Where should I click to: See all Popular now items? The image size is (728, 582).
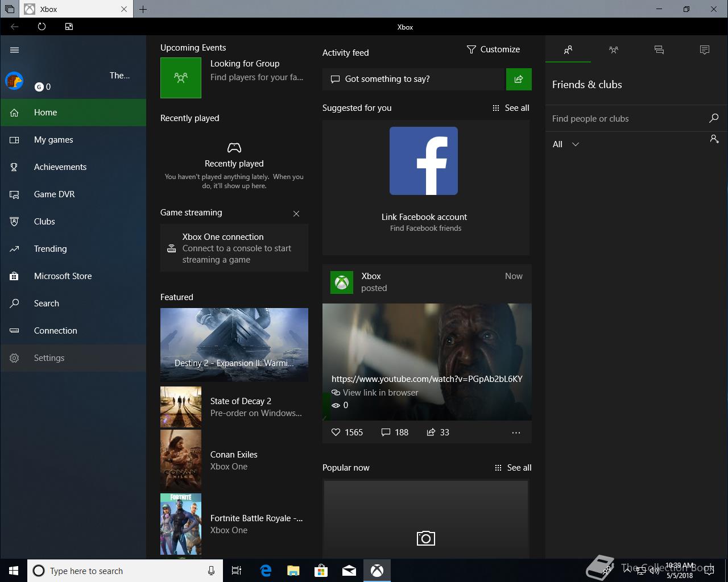point(513,468)
